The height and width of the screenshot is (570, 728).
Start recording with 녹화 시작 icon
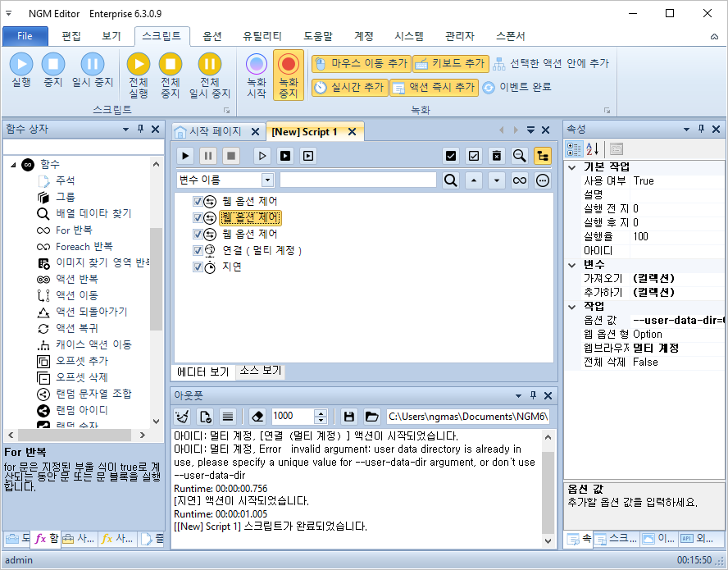click(x=257, y=64)
